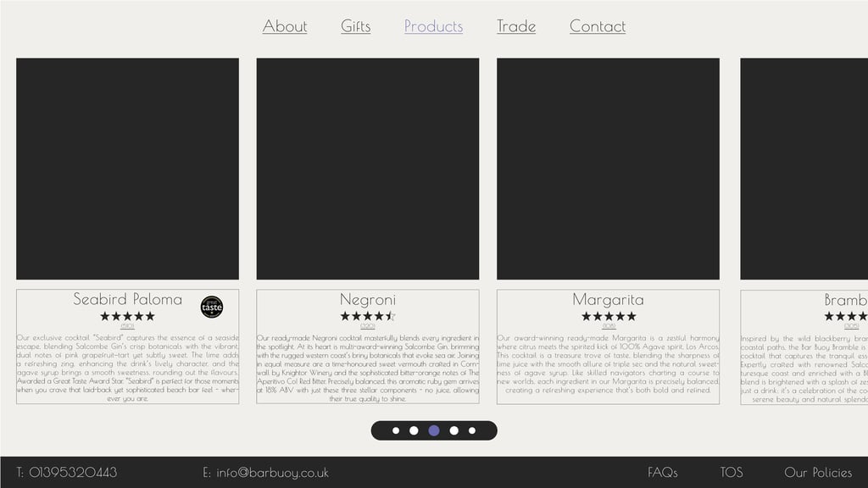Click the Margarita description paragraph
868x488 pixels.
[x=608, y=363]
